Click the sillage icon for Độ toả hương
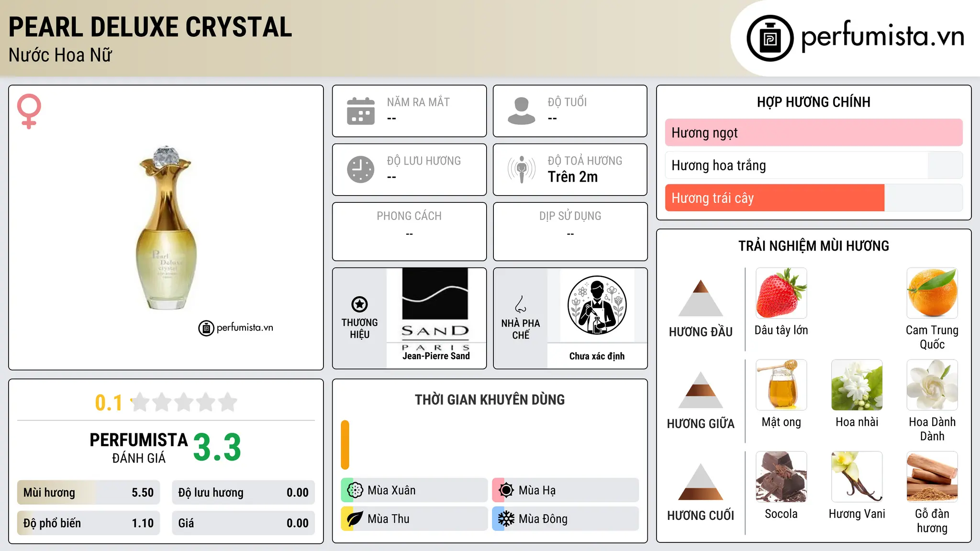Viewport: 980px width, 551px height. 522,169
